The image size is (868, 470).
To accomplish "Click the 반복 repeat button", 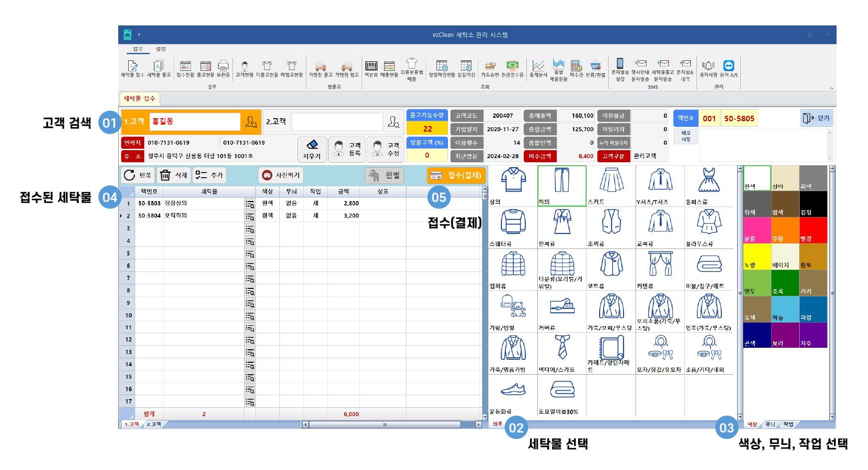I will point(138,175).
